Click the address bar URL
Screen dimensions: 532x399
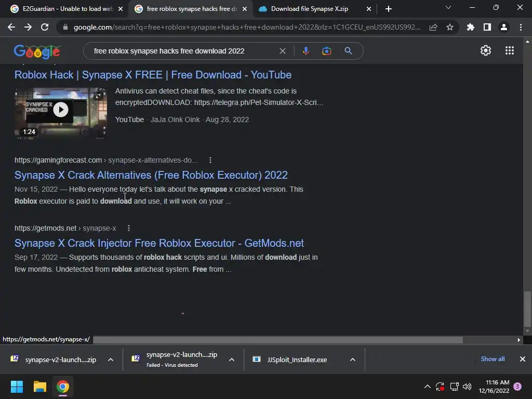coord(247,27)
